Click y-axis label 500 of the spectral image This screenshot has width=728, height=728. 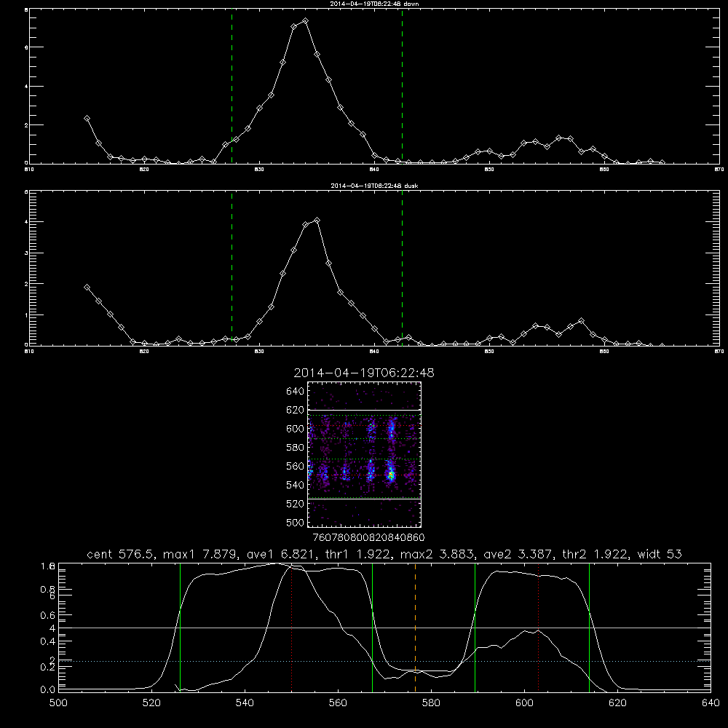296,522
